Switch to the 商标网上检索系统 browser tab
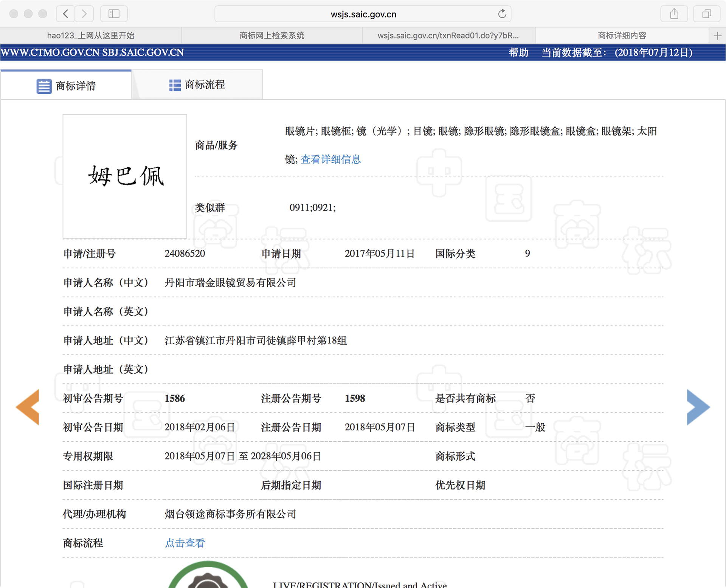 (272, 36)
